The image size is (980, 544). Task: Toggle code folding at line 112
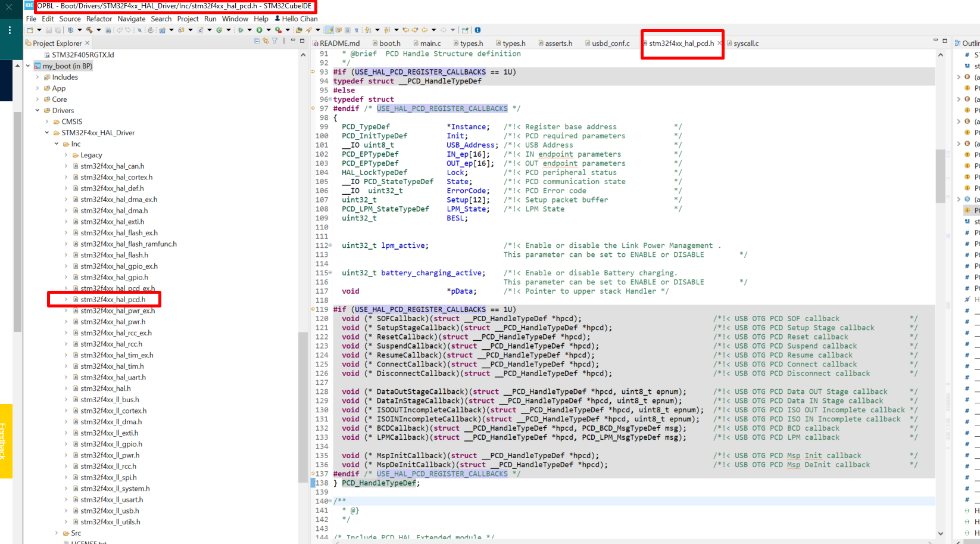coord(330,245)
